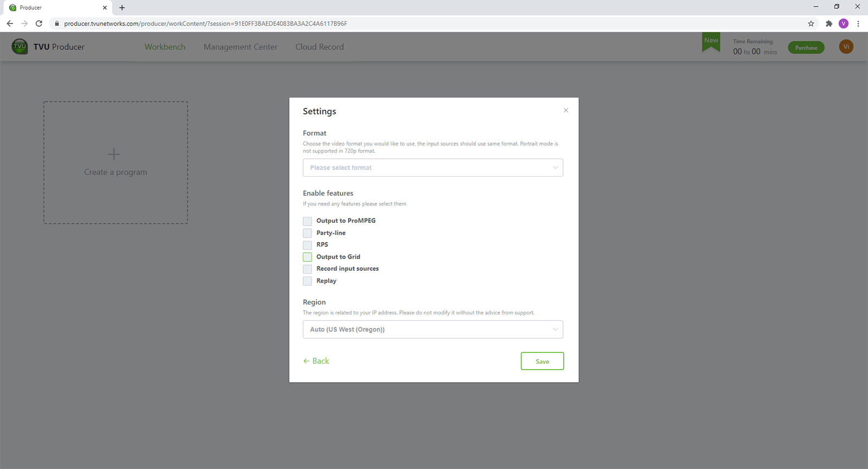Enable RPS checkbox
The image size is (868, 469).
coord(308,245)
